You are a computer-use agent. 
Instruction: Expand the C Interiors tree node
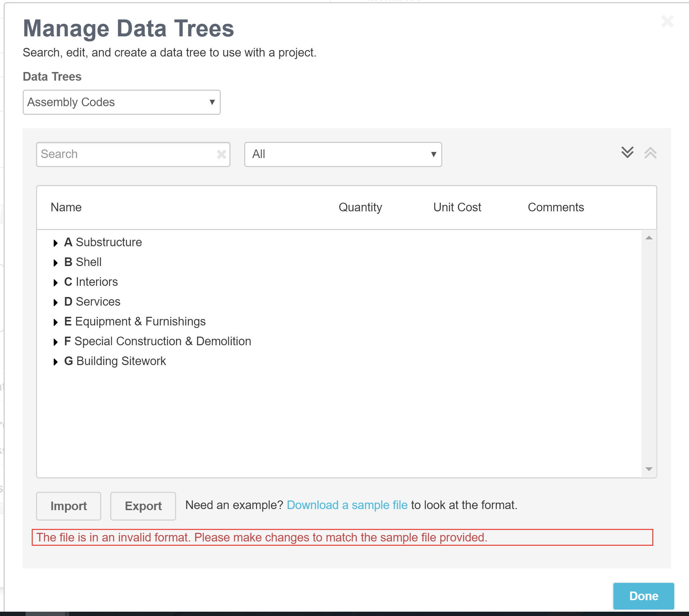(55, 283)
